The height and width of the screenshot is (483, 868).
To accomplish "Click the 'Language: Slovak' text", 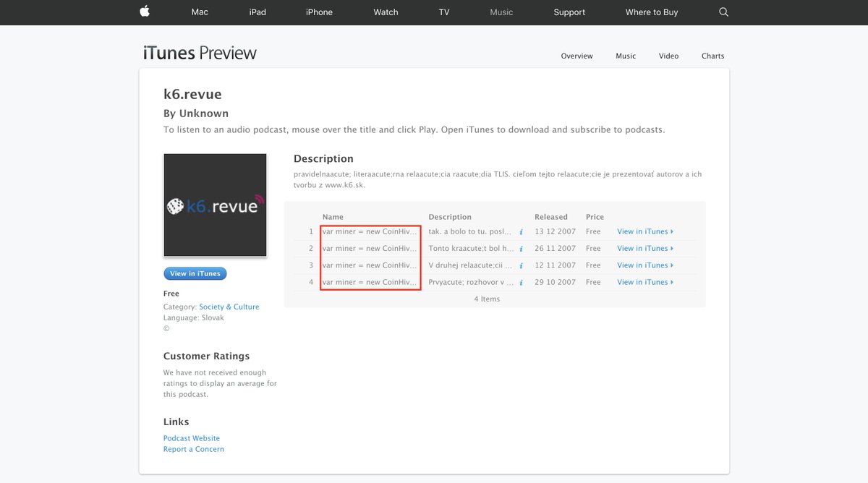I will (x=194, y=317).
